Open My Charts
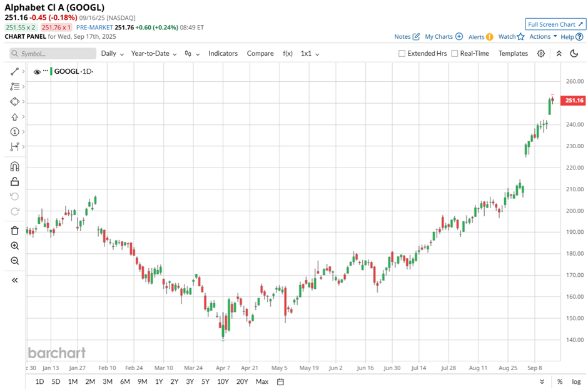The height and width of the screenshot is (392, 588). coord(444,36)
